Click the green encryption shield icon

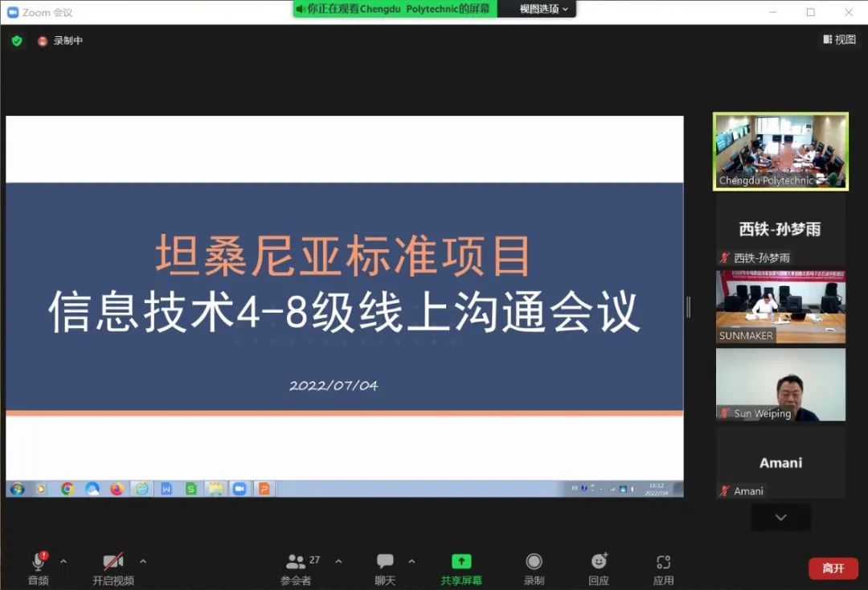tap(17, 40)
